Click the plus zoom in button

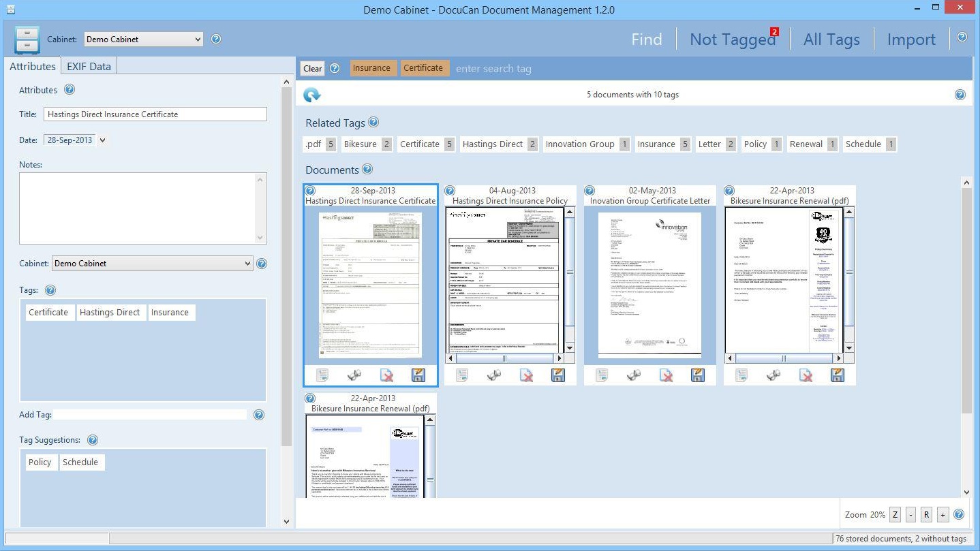pyautogui.click(x=943, y=515)
